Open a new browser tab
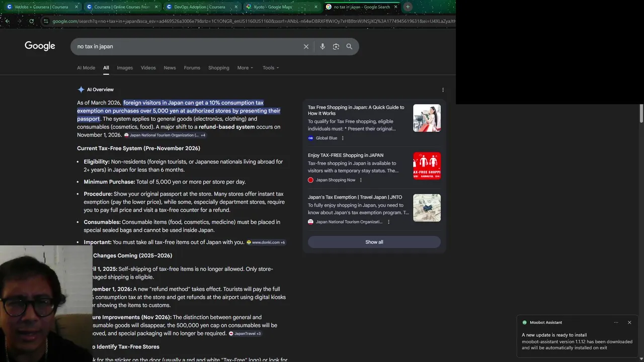 pos(408,7)
